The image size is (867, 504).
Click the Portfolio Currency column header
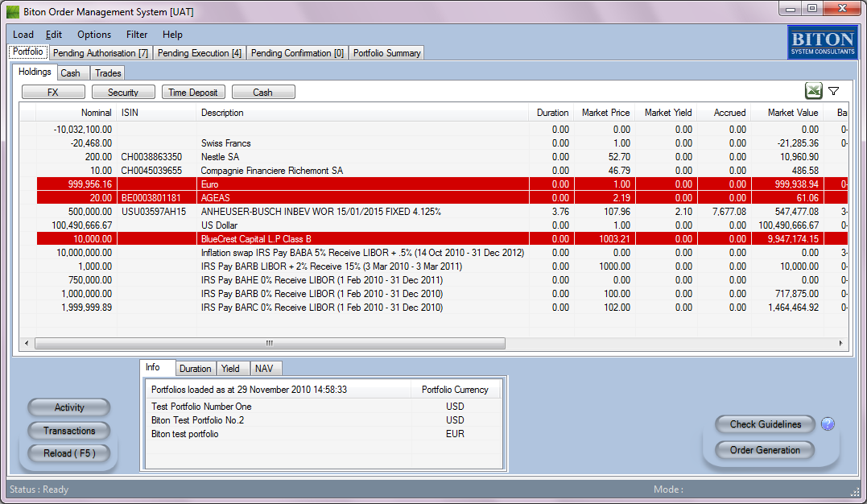(x=455, y=390)
